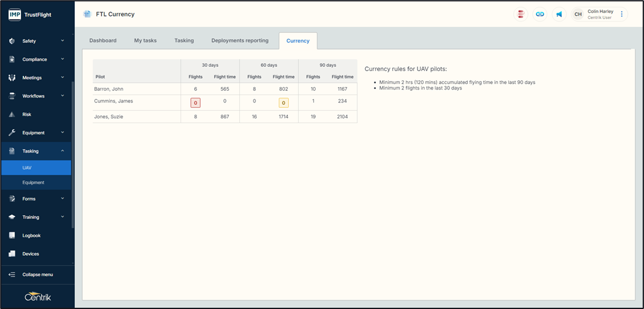Screen dimensions: 644x309
Task: Click the Equipment wrench icon
Action: 12,133
